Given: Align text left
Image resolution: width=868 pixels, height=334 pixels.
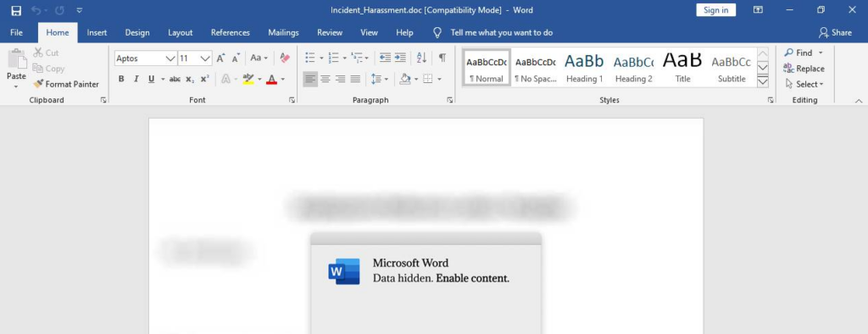Looking at the screenshot, I should coord(310,79).
